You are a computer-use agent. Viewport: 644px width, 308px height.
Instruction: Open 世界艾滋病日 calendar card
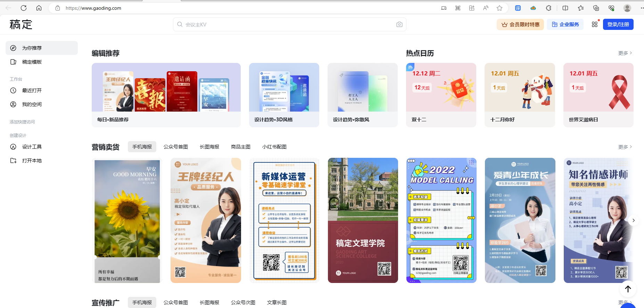coord(598,95)
